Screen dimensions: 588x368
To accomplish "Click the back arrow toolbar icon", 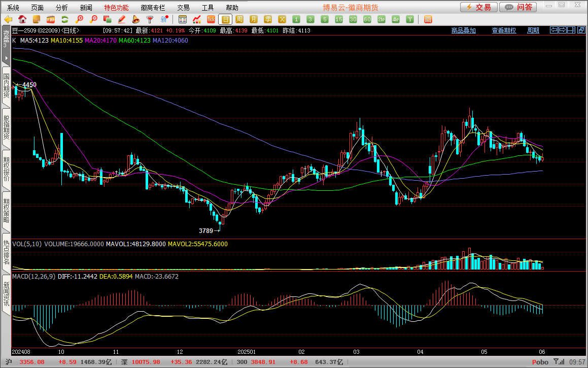I will pos(8,19).
